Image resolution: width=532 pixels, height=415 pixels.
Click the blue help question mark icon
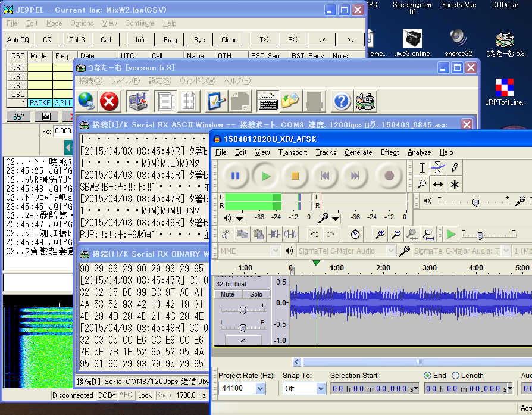point(342,101)
